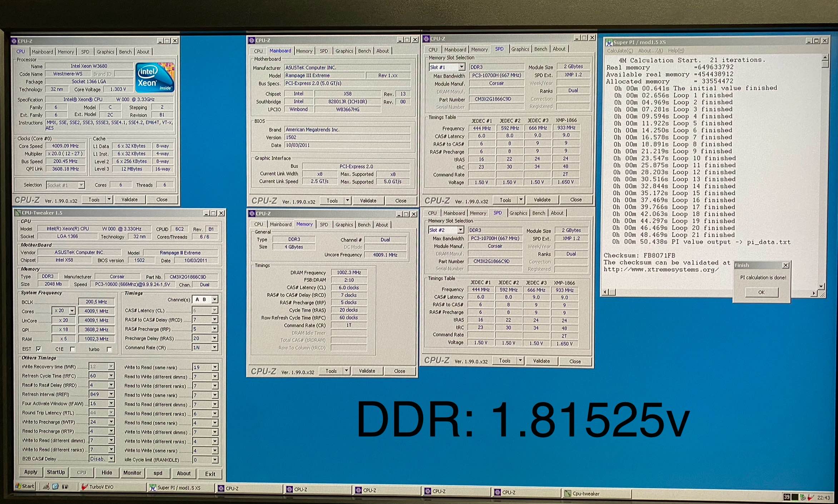Click the first quick launch icon beside Start
838x504 pixels.
coord(46,486)
